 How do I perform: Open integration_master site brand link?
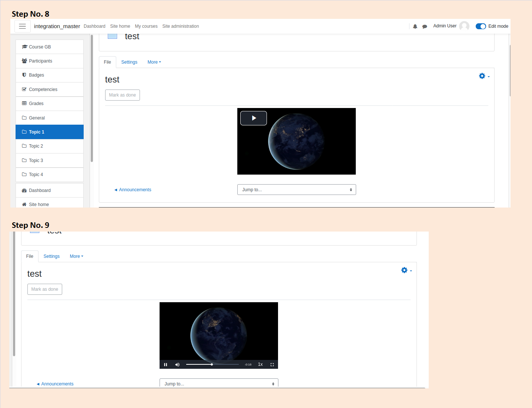[x=57, y=26]
